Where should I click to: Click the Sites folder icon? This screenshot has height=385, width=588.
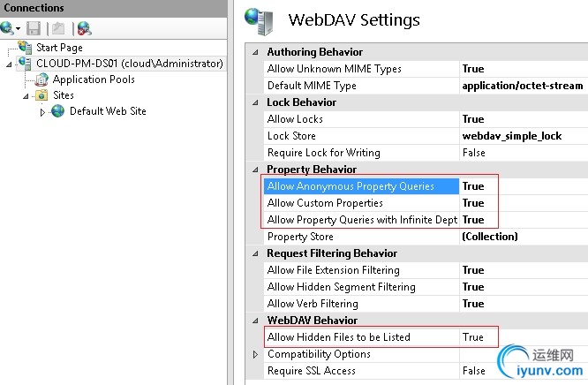(x=41, y=95)
